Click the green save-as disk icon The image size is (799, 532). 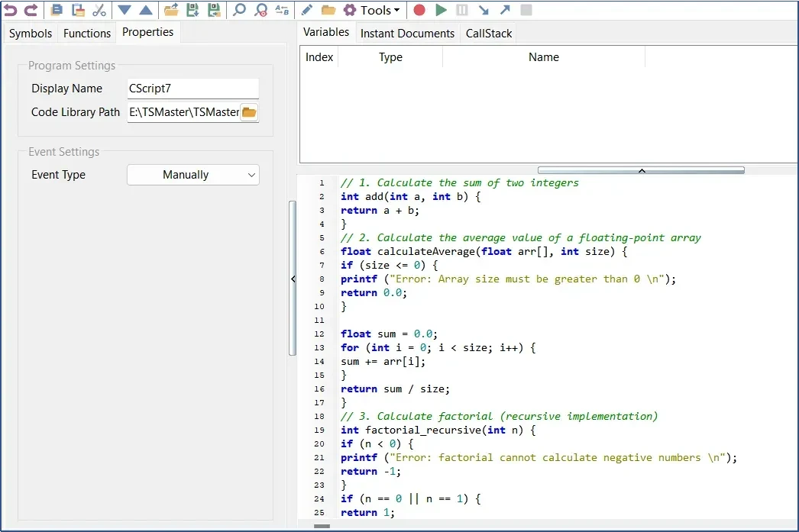[214, 10]
